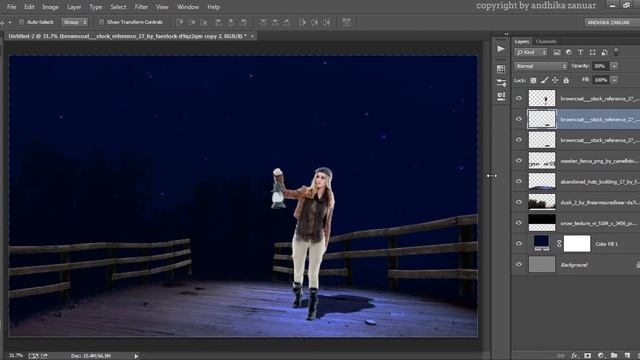Open the collapsed Properties panel icon
The height and width of the screenshot is (360, 640).
[x=501, y=83]
